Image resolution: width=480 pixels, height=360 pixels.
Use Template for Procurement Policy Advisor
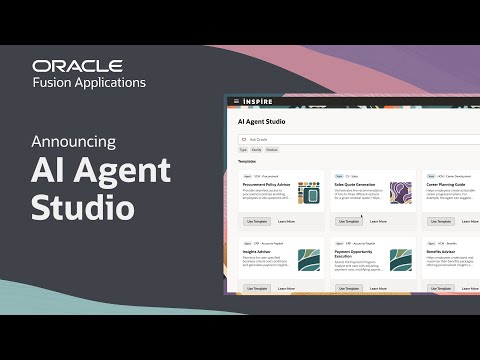[x=257, y=221]
